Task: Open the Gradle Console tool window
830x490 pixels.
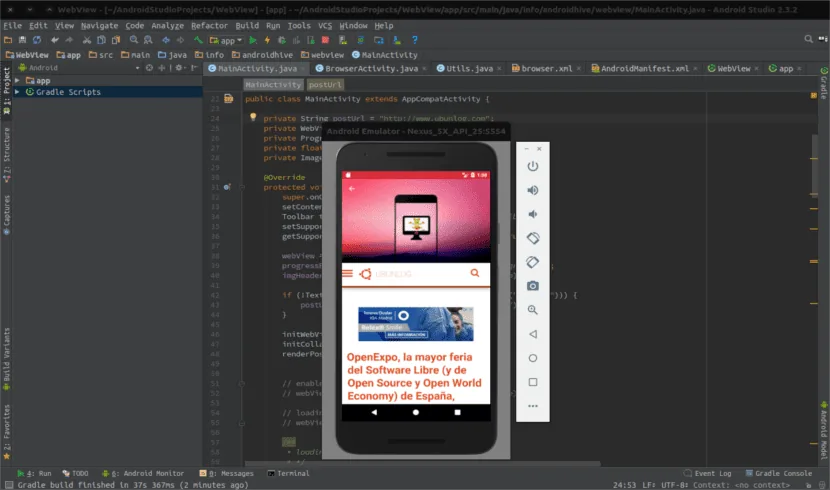Action: pyautogui.click(x=779, y=474)
